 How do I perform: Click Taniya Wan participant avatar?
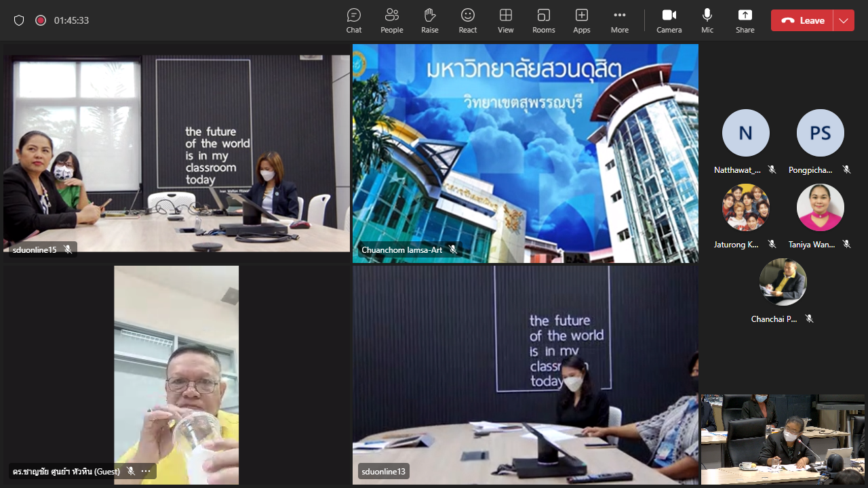click(820, 207)
